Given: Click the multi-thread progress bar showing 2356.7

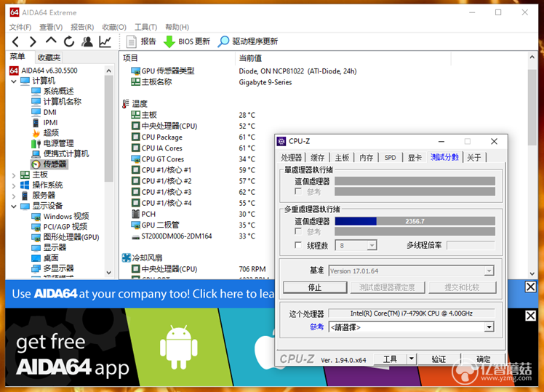Looking at the screenshot, I should point(415,221).
